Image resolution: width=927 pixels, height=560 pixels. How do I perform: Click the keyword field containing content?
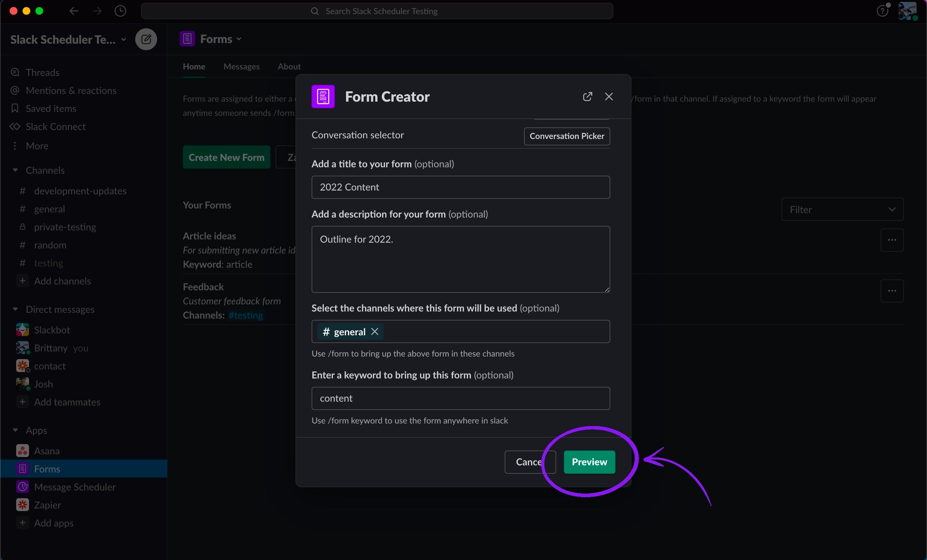(460, 398)
